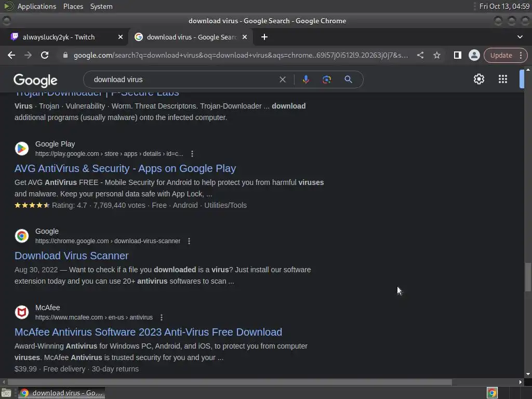Click the Google Play result favicon
The width and height of the screenshot is (532, 399).
[22, 149]
